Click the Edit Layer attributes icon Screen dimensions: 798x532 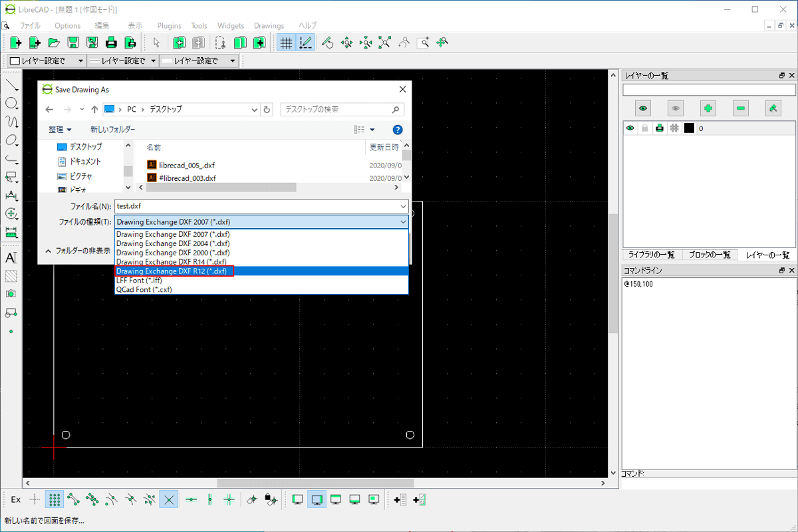tap(773, 108)
